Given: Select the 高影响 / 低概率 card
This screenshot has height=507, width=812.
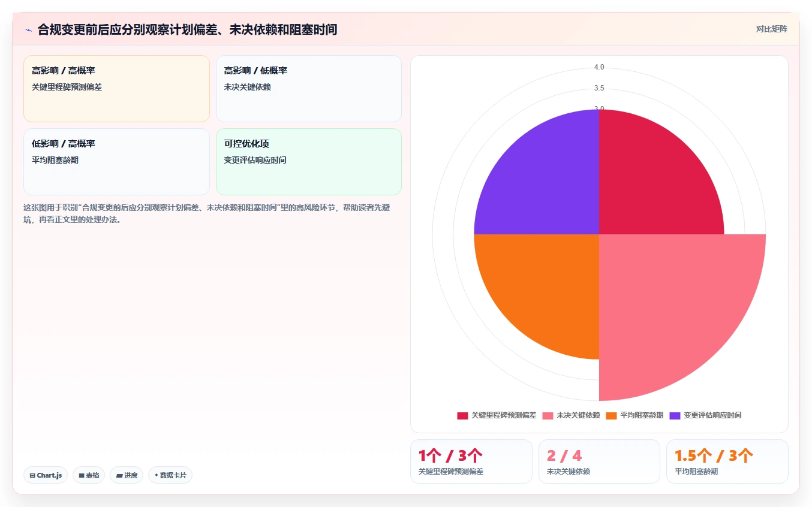Looking at the screenshot, I should 309,89.
